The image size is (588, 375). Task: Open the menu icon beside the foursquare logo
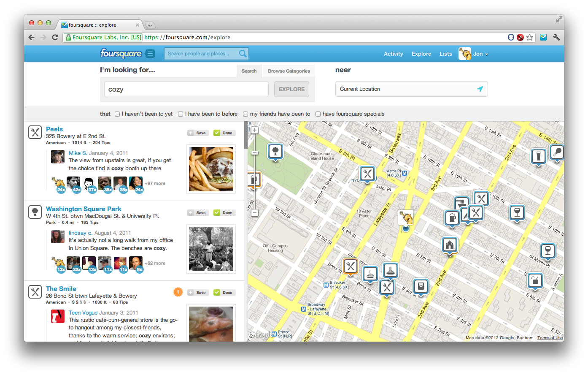(x=150, y=54)
